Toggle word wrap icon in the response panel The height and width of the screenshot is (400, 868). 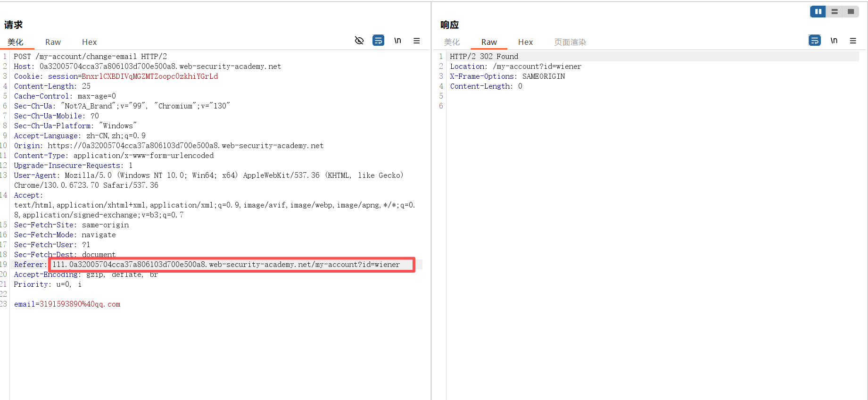tap(814, 41)
